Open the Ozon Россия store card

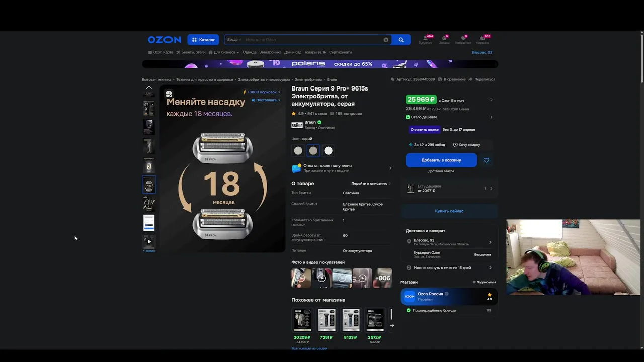click(449, 297)
